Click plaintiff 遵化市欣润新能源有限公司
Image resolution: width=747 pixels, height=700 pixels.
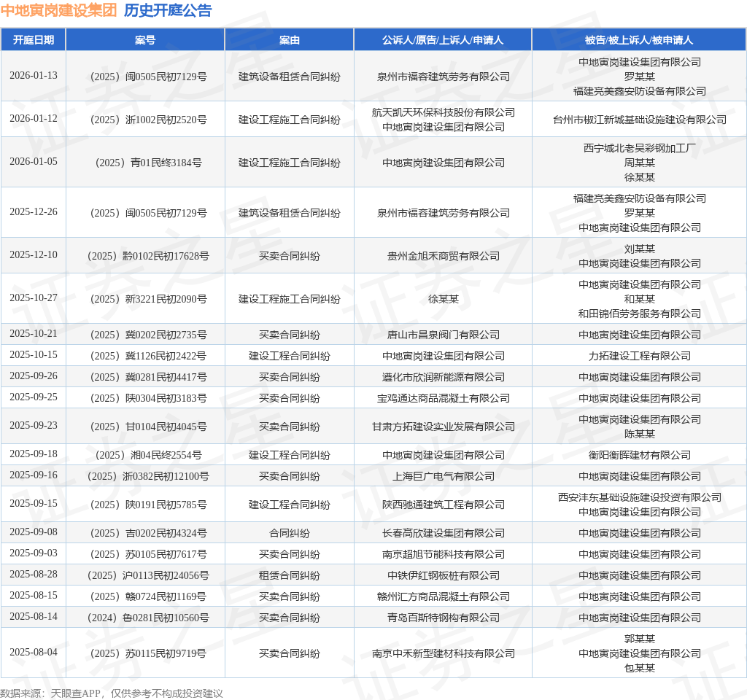coord(443,377)
